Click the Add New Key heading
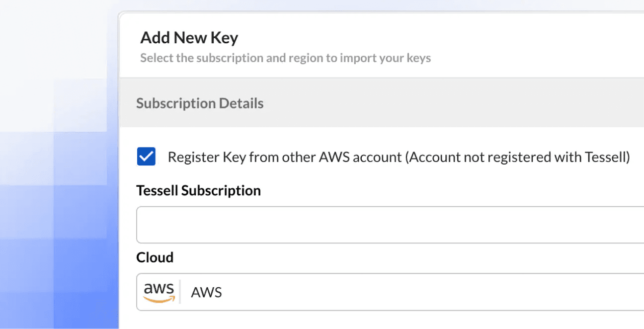The width and height of the screenshot is (644, 329). 189,38
